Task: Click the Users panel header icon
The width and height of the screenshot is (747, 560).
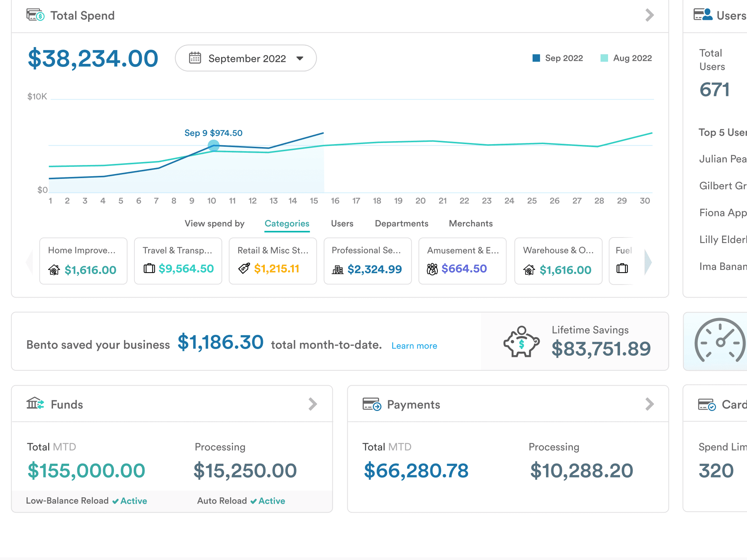Action: [703, 15]
